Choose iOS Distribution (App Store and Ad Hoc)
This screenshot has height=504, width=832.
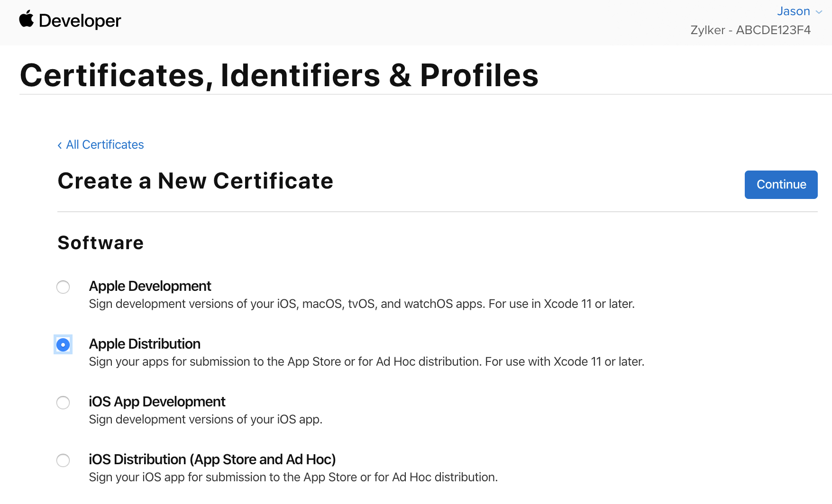click(x=63, y=460)
